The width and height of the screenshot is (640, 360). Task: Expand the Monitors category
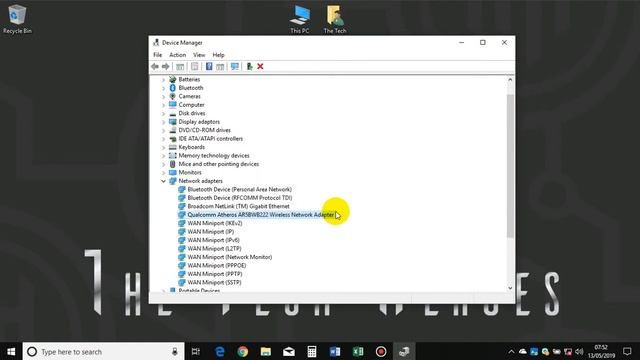tap(163, 173)
